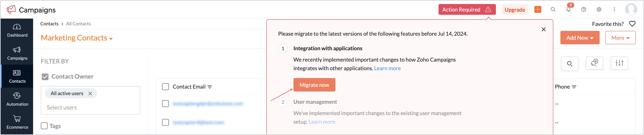Click the Contact Email sort icon
This screenshot has height=135, width=644.
[x=210, y=87]
